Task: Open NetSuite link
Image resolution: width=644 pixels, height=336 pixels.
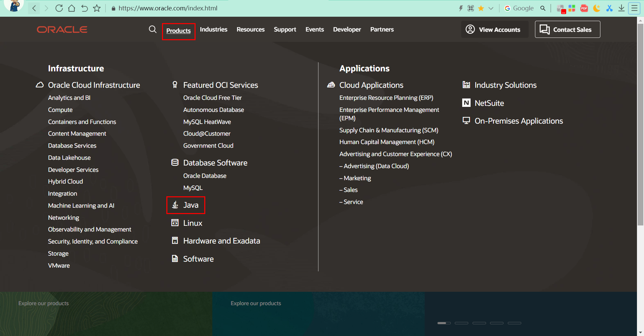Action: [489, 103]
